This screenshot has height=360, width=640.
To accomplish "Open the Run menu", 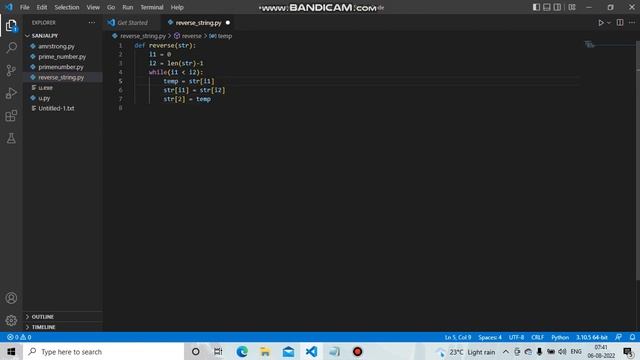I will (128, 7).
